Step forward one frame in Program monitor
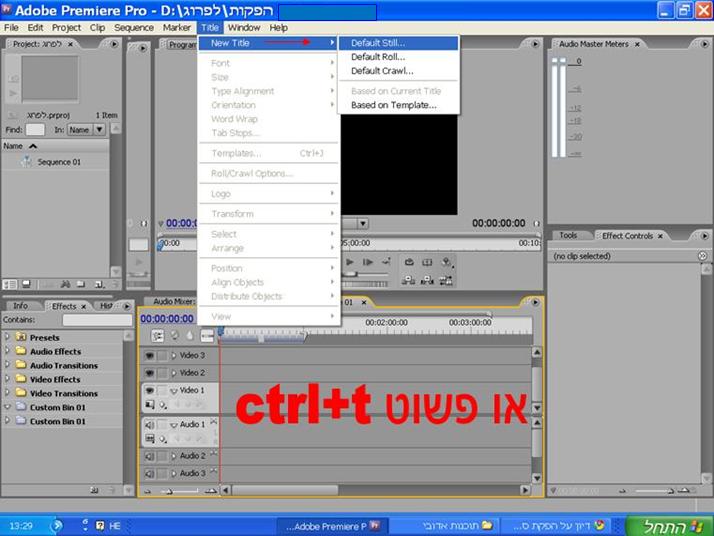The width and height of the screenshot is (714, 536). pyautogui.click(x=368, y=262)
